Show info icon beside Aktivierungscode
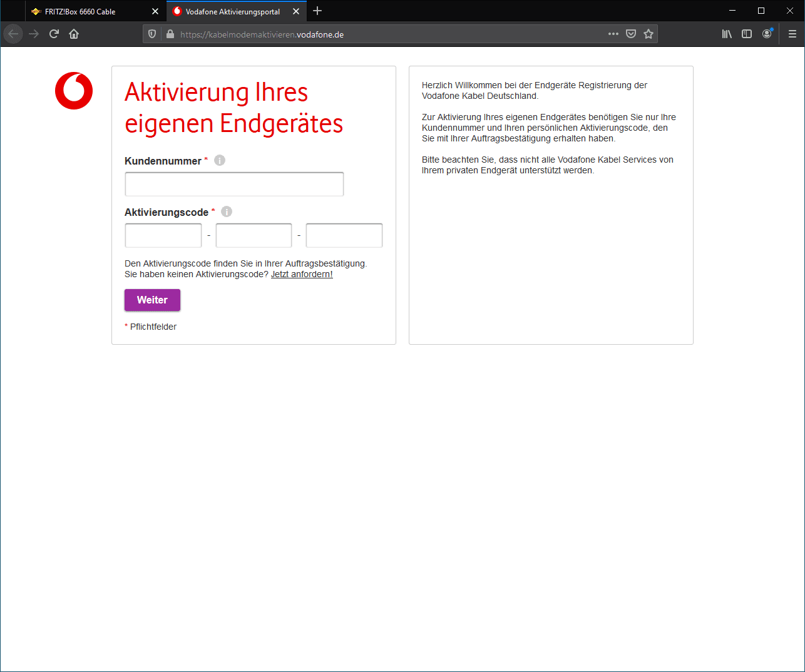Image resolution: width=805 pixels, height=672 pixels. [x=227, y=211]
